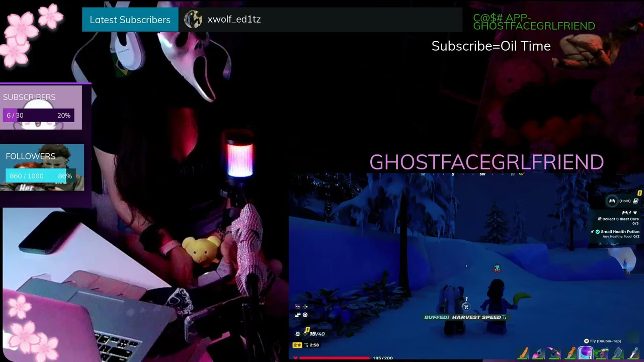Click the pink GHOSTFACEGRLFRIEND title
This screenshot has width=644, height=362.
(487, 162)
